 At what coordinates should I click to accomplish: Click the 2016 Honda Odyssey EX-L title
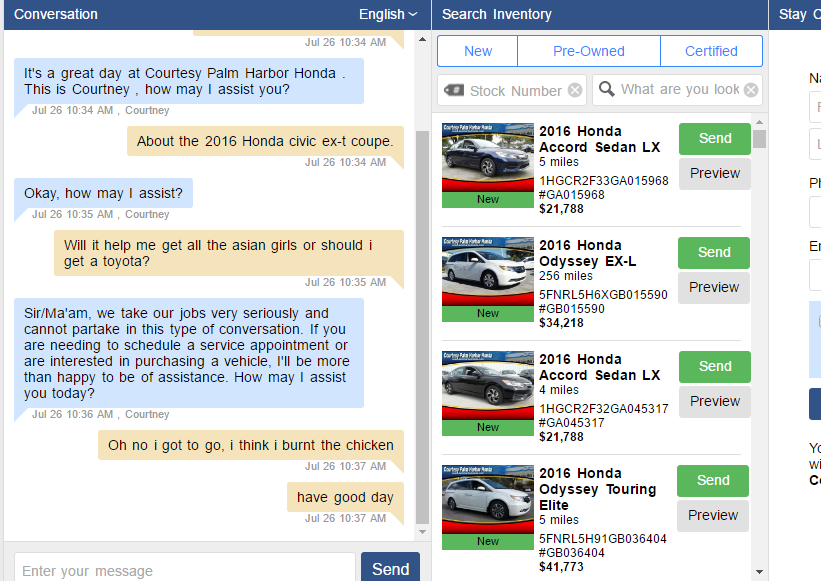(587, 253)
